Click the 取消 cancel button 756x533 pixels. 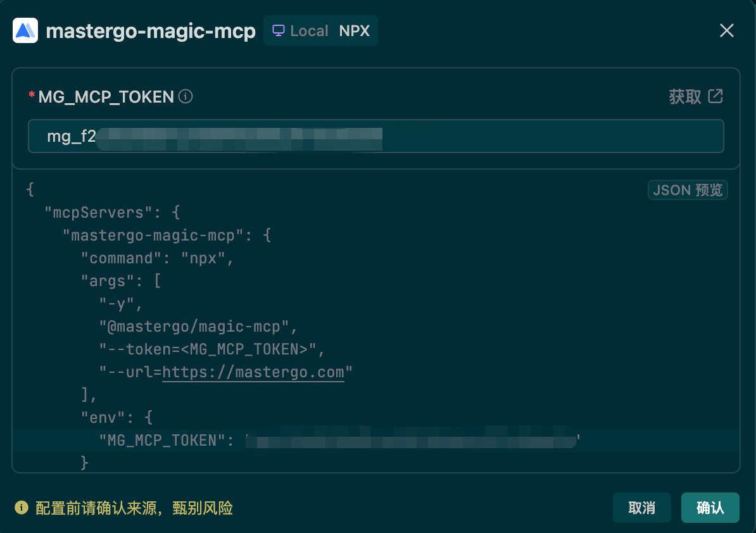(642, 508)
